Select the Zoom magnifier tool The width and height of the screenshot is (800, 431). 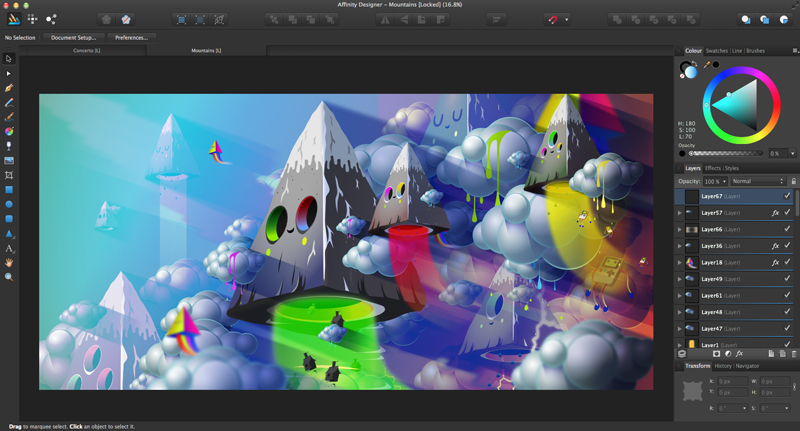pyautogui.click(x=9, y=277)
